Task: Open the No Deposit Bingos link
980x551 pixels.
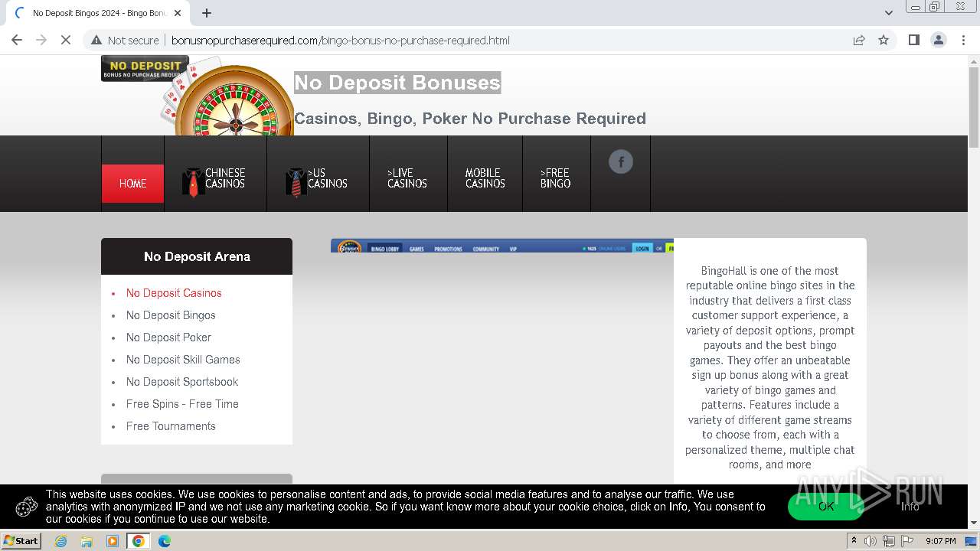Action: point(171,315)
